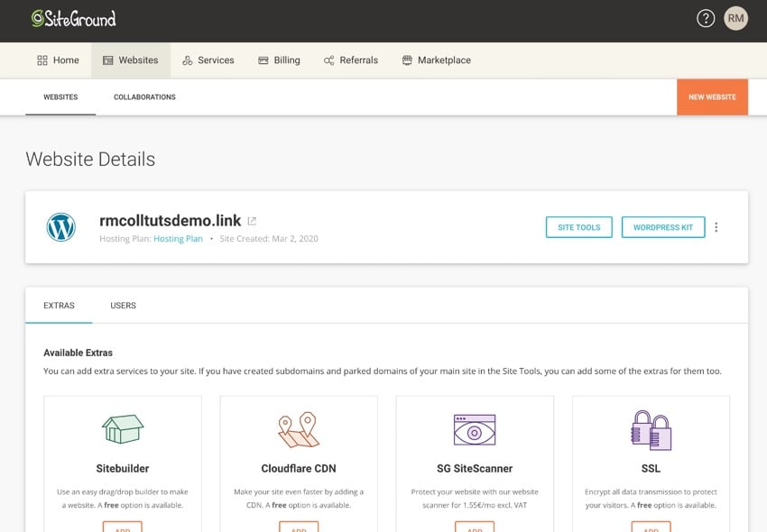
Task: Open the Marketplace menu
Action: click(x=437, y=60)
